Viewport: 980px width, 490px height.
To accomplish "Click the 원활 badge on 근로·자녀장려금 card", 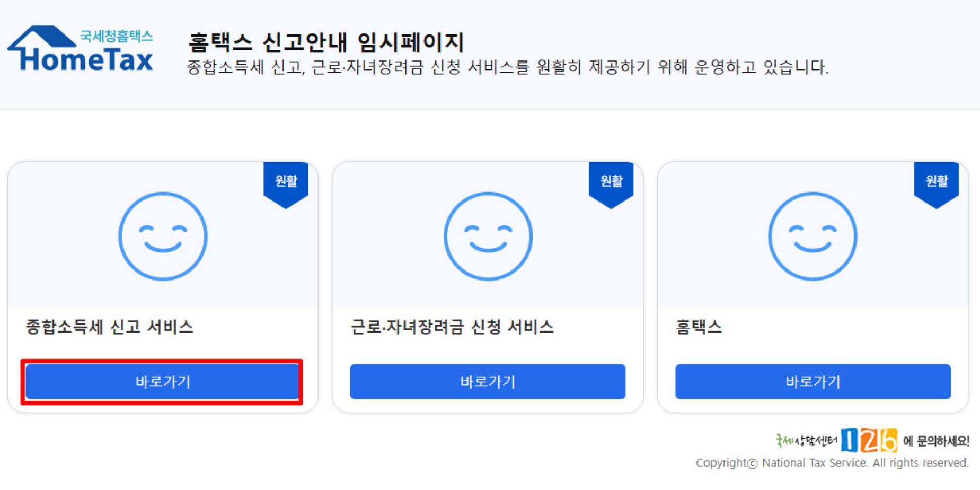I will click(612, 180).
